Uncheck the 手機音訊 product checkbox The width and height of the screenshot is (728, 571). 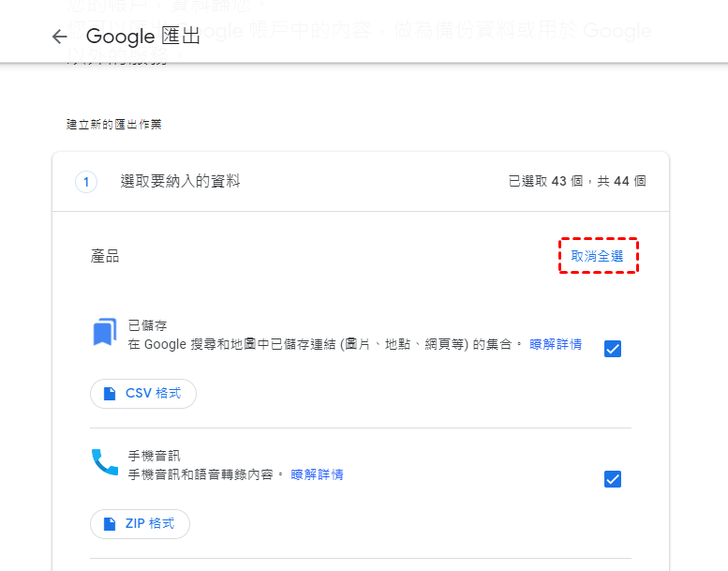[613, 479]
